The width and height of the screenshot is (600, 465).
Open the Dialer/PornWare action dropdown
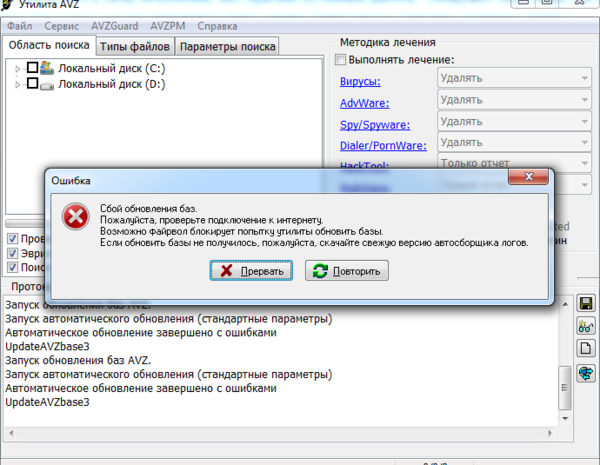coord(514,142)
